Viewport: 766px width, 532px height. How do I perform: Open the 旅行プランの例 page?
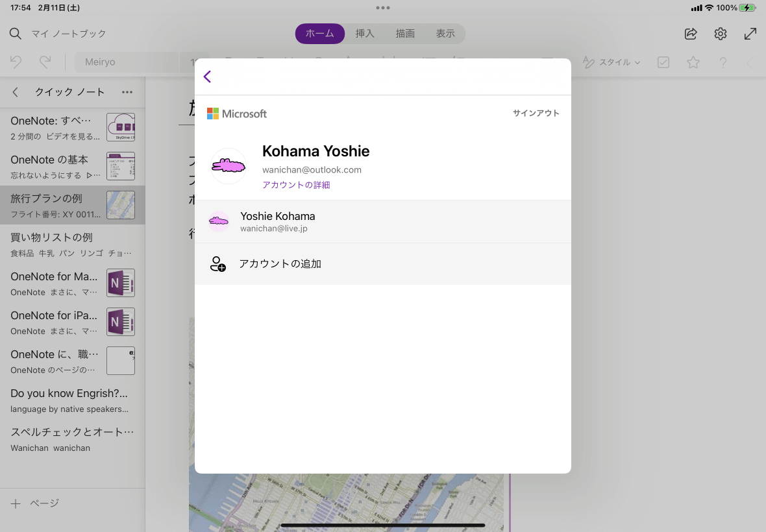click(72, 205)
